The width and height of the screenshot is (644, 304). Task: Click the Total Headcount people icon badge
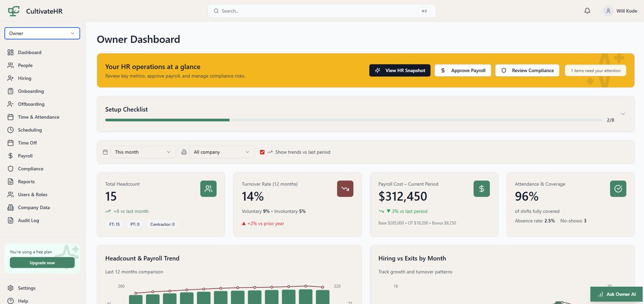[208, 189]
